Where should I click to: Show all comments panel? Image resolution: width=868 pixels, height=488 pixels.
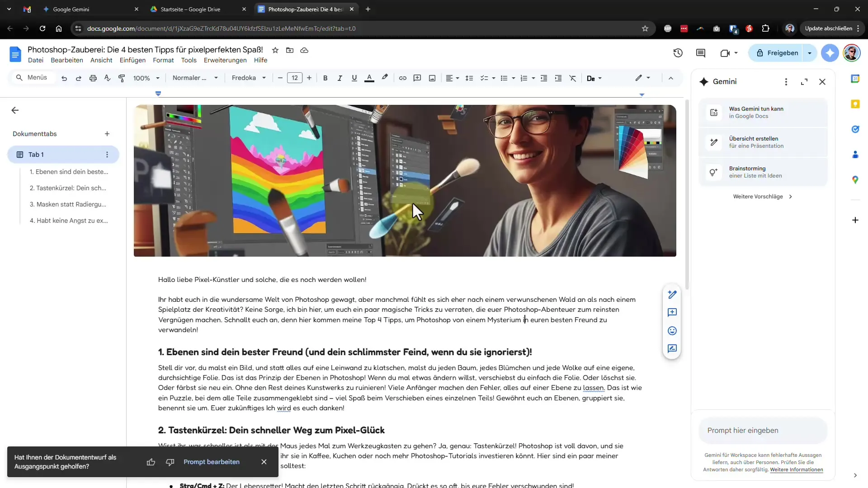(701, 53)
